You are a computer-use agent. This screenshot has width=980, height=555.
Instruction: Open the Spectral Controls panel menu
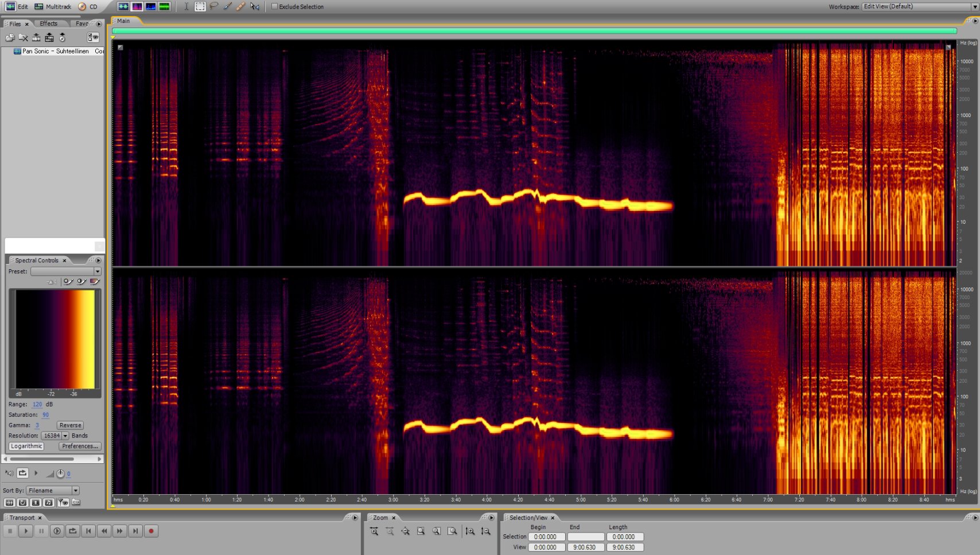(x=98, y=260)
